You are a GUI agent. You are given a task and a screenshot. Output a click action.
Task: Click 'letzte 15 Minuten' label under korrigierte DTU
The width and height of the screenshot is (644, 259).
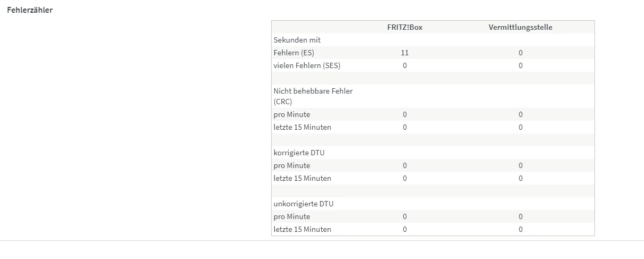pyautogui.click(x=302, y=178)
